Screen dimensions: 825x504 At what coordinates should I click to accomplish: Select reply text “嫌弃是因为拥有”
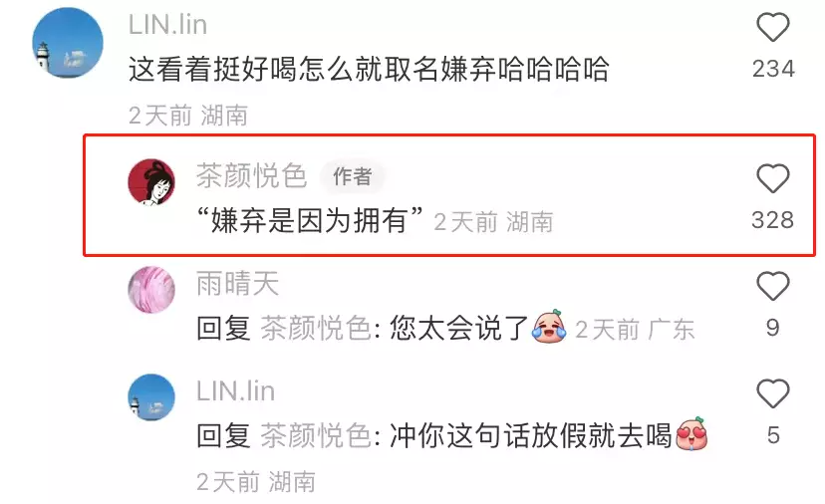pyautogui.click(x=310, y=220)
